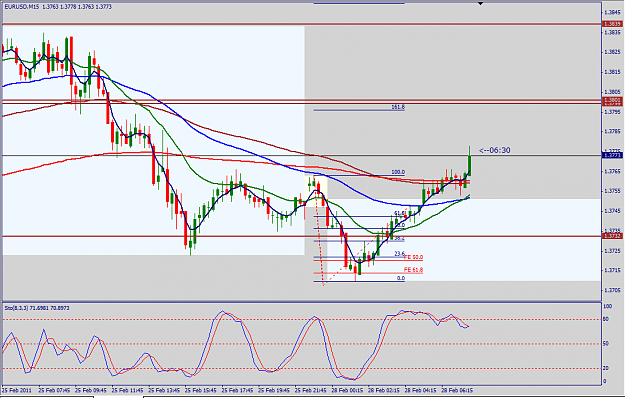Click the 1.3795 price scale value
This screenshot has height=398, width=625.
click(613, 112)
